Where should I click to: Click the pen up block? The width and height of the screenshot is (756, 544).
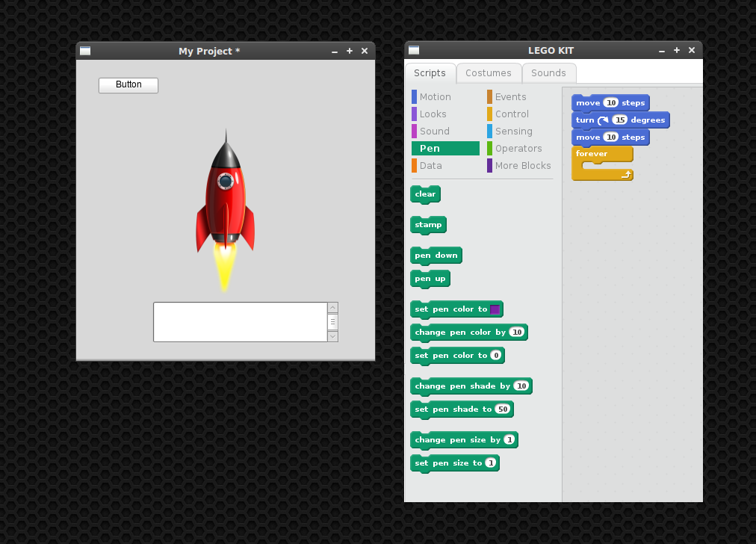tap(430, 279)
